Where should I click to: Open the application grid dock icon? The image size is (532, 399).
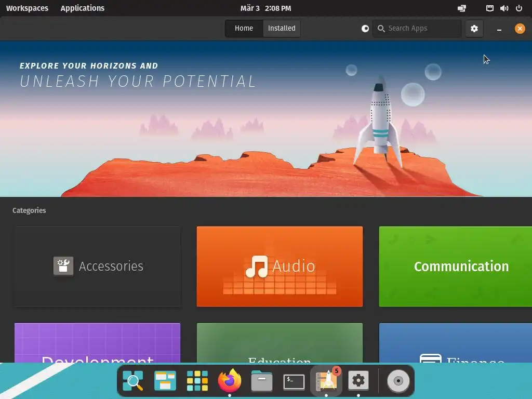click(x=197, y=381)
